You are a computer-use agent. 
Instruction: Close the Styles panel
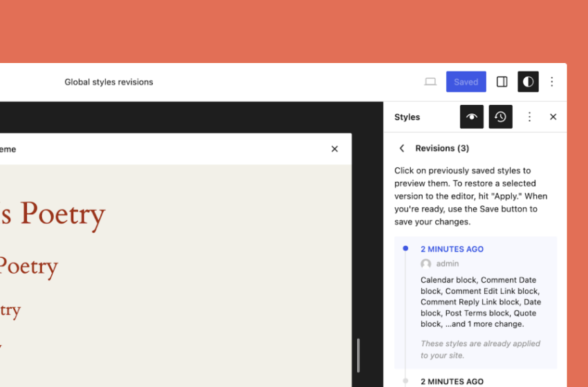click(x=553, y=117)
